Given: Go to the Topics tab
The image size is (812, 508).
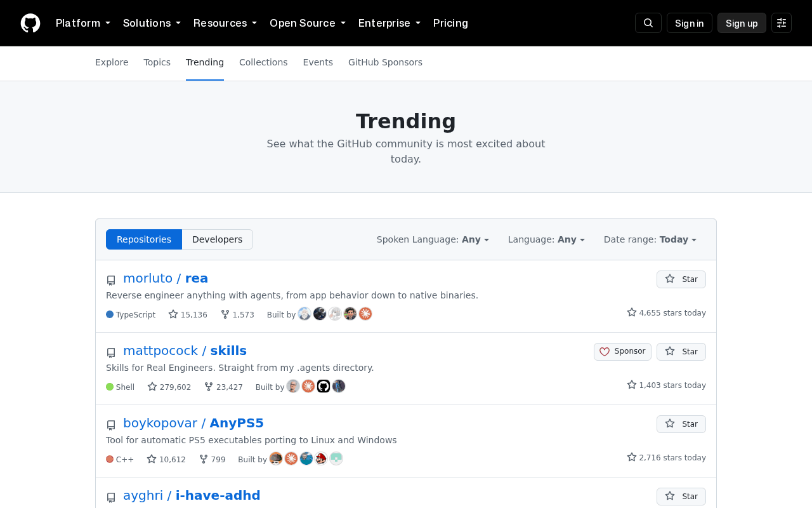Looking at the screenshot, I should (157, 62).
